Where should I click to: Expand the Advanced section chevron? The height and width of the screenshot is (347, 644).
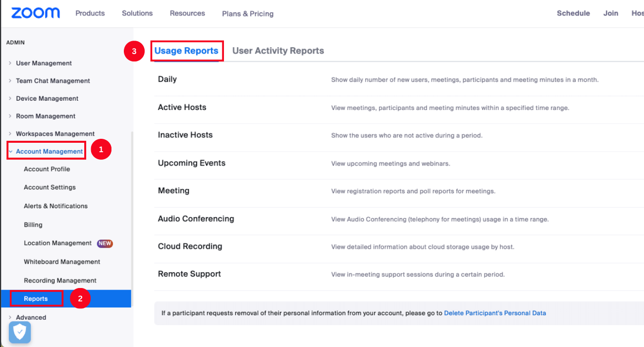10,317
